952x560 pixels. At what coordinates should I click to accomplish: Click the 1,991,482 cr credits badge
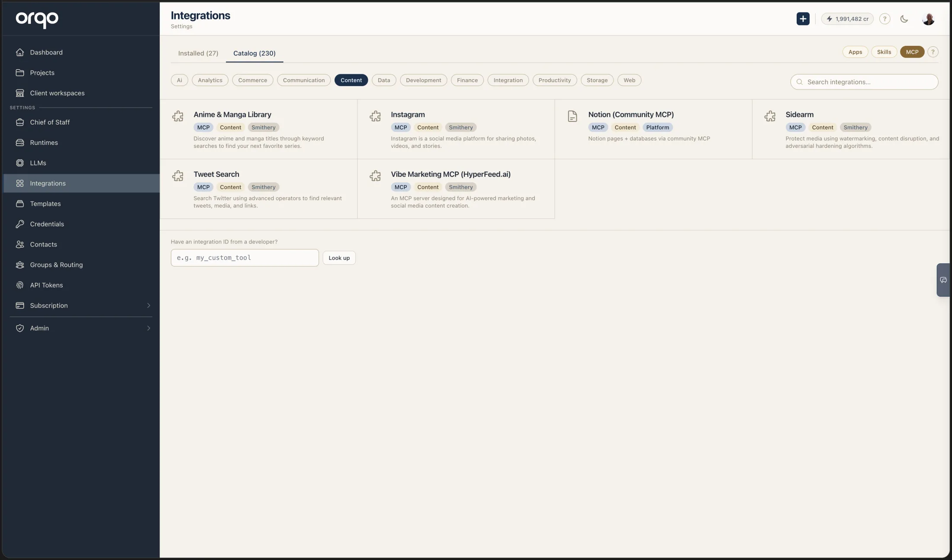click(x=847, y=19)
